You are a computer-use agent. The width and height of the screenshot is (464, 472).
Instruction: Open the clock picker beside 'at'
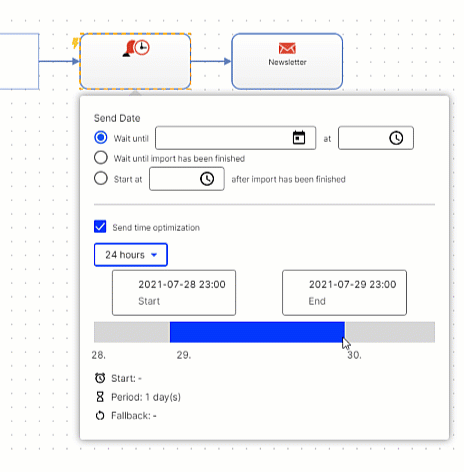396,138
